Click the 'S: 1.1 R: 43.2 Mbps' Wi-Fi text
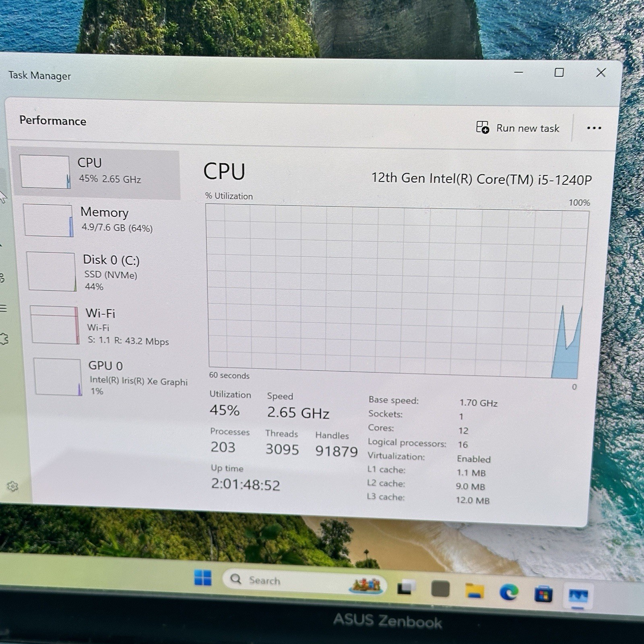Image resolution: width=644 pixels, height=644 pixels. (x=128, y=341)
